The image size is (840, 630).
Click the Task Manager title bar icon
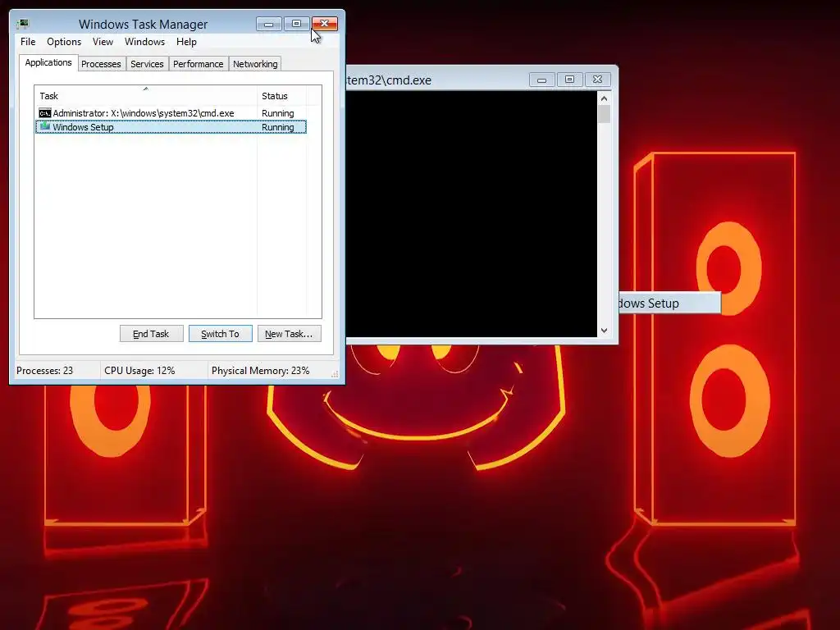[22, 24]
